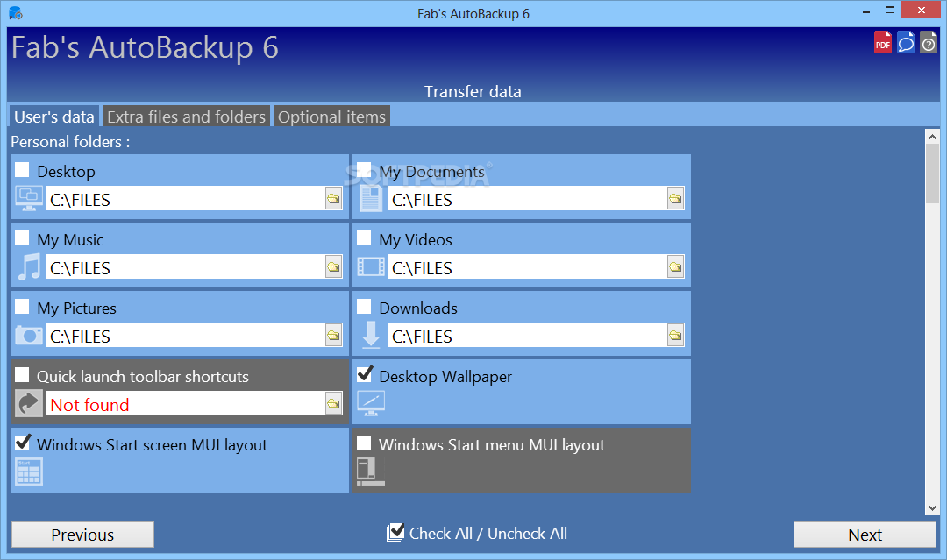Click the My Music path field
947x560 pixels.
tap(185, 266)
